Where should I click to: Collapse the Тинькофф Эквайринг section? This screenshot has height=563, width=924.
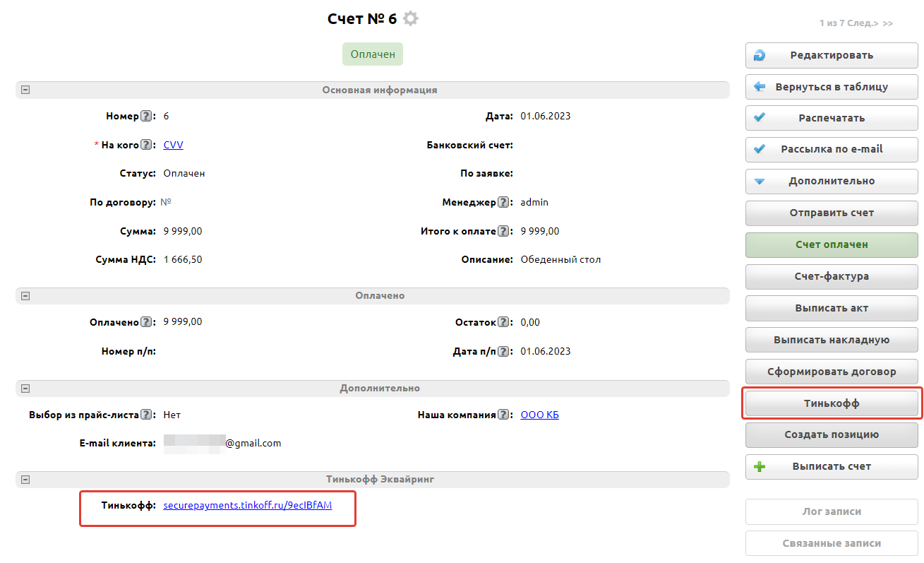tap(25, 480)
